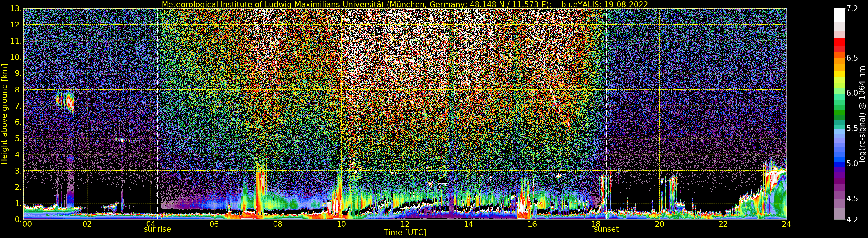The width and height of the screenshot is (868, 238).
Task: Click the '06' time axis tick label
Action: click(x=214, y=224)
